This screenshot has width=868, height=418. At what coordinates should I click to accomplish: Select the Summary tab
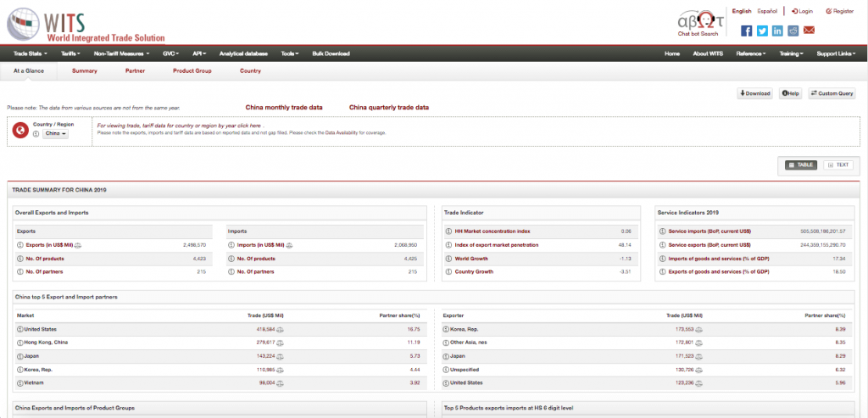pos(85,71)
